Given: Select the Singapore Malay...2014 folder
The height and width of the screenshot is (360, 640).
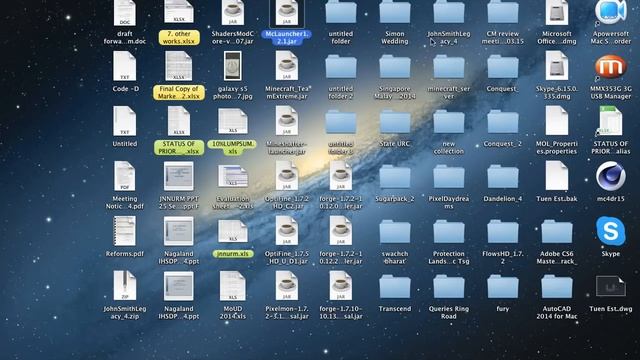Looking at the screenshot, I should 395,67.
